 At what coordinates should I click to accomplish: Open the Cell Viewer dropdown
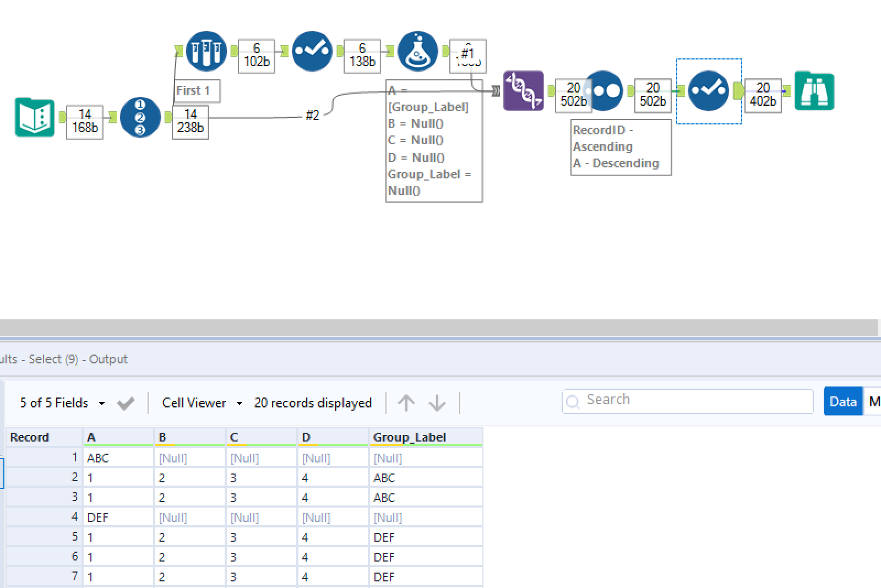tap(240, 403)
